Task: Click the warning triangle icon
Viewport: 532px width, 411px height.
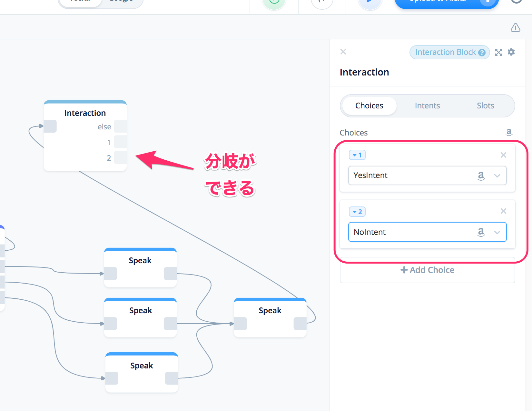Action: tap(515, 28)
